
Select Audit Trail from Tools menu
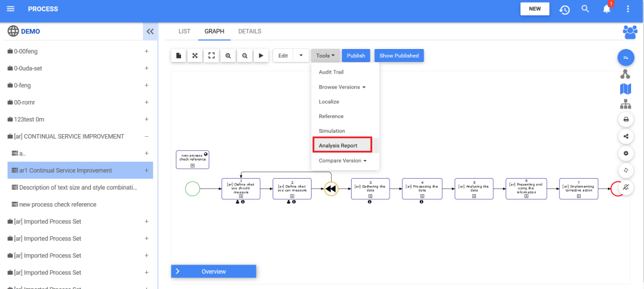[x=331, y=72]
